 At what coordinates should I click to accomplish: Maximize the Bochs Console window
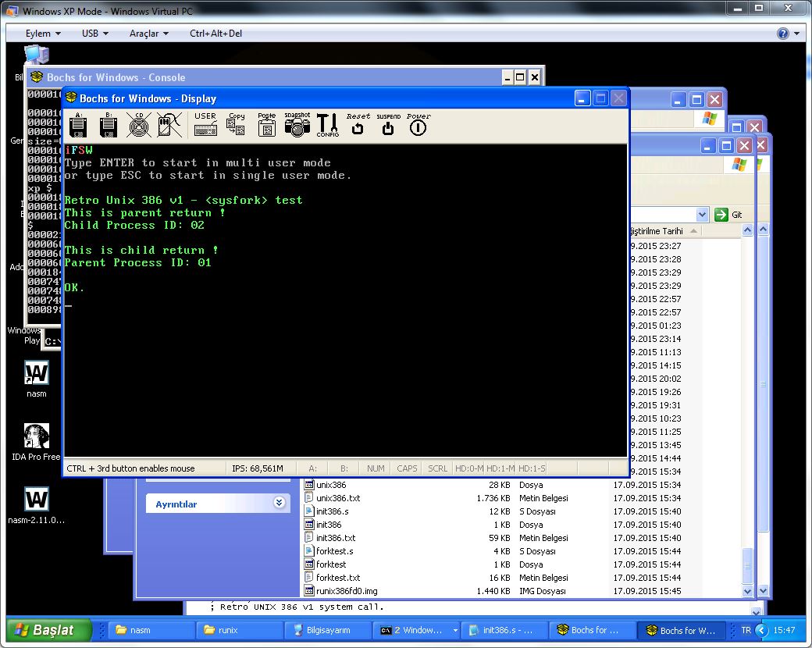pos(521,78)
